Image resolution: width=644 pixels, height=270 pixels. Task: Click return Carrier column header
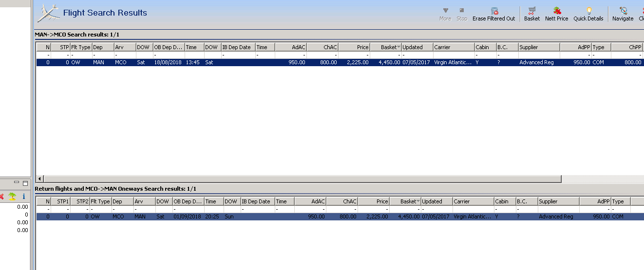(473, 201)
